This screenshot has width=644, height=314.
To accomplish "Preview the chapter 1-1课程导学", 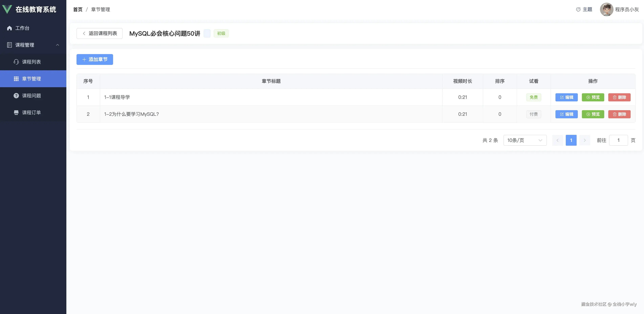I will [x=593, y=97].
